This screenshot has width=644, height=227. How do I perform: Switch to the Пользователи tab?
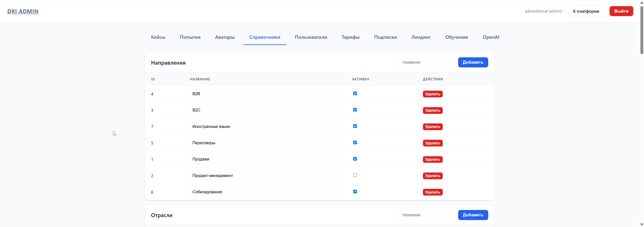click(x=311, y=37)
